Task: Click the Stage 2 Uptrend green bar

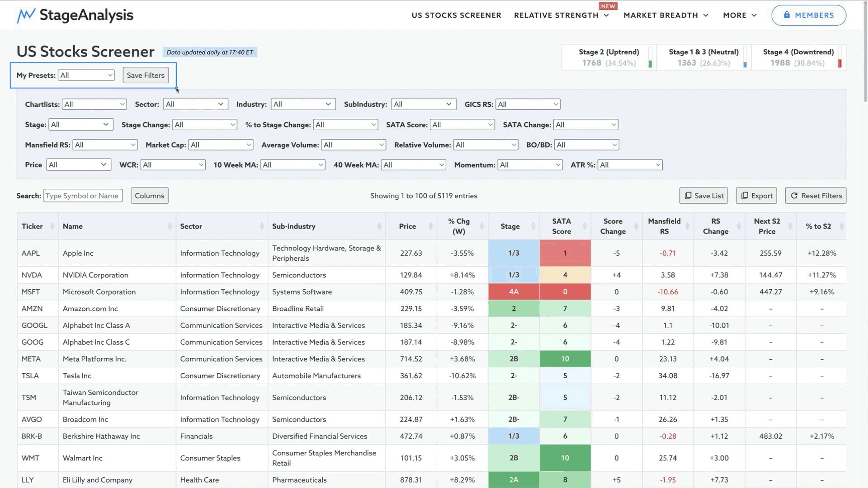Action: [650, 64]
